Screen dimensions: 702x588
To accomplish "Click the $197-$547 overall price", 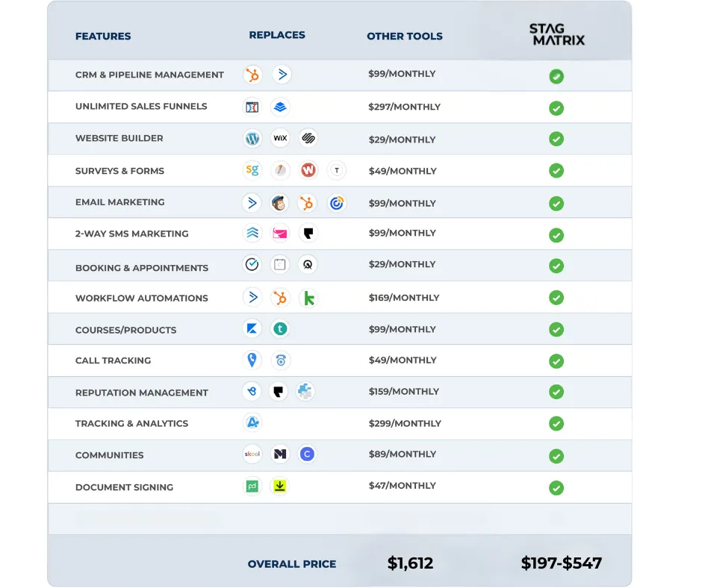I will click(x=562, y=563).
